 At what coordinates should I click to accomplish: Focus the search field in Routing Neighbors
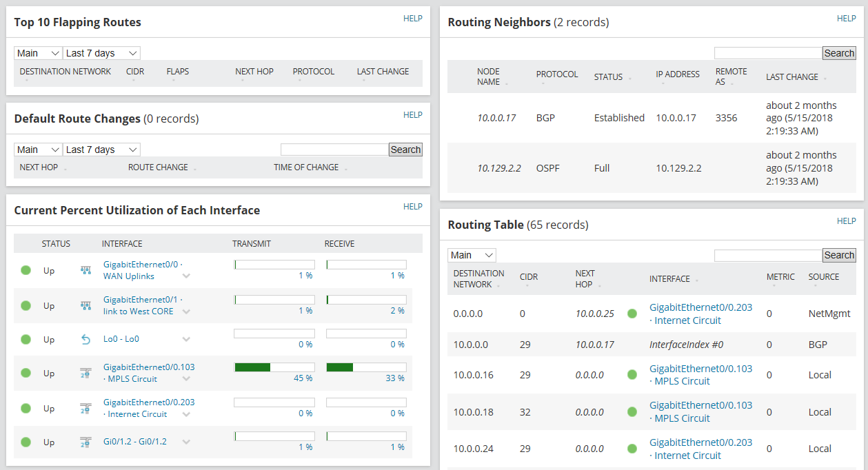coord(768,53)
